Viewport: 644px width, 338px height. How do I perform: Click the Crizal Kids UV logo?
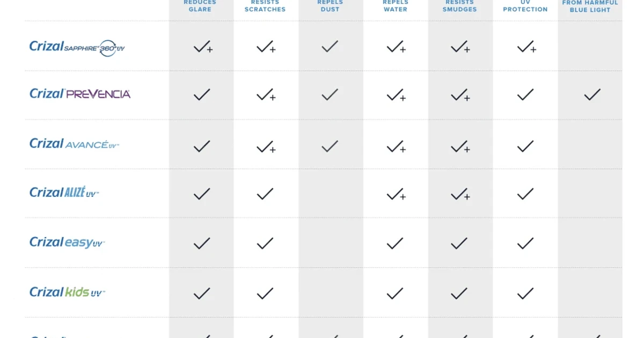pos(67,292)
